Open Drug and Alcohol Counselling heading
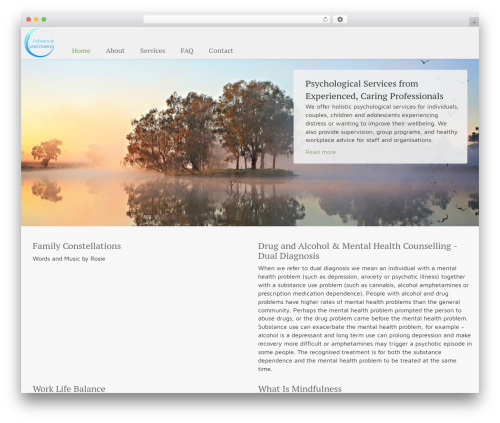This screenshot has width=500, height=423. tap(357, 251)
